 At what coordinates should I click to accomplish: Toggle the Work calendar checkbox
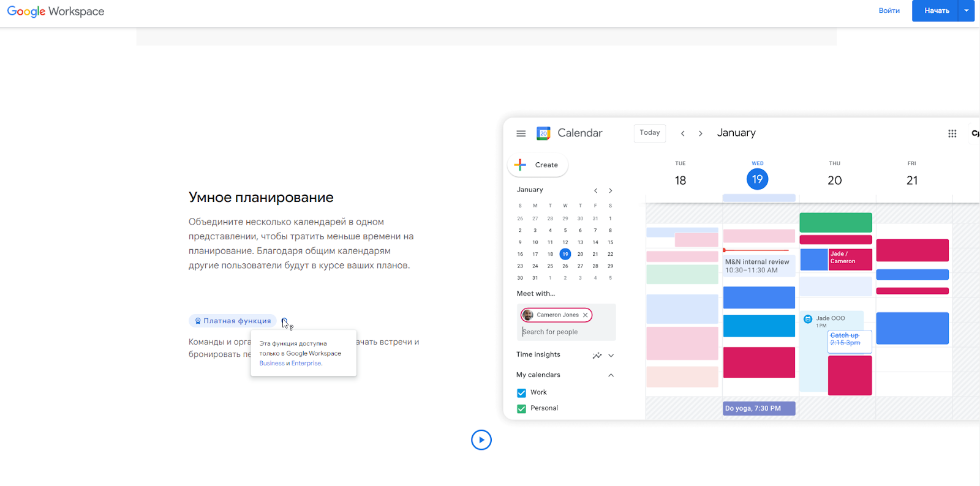click(522, 393)
